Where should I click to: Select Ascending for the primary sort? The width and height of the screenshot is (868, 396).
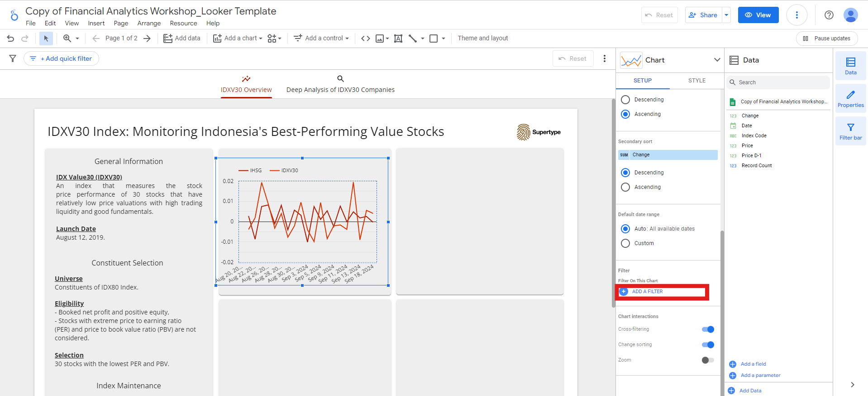[x=625, y=114]
